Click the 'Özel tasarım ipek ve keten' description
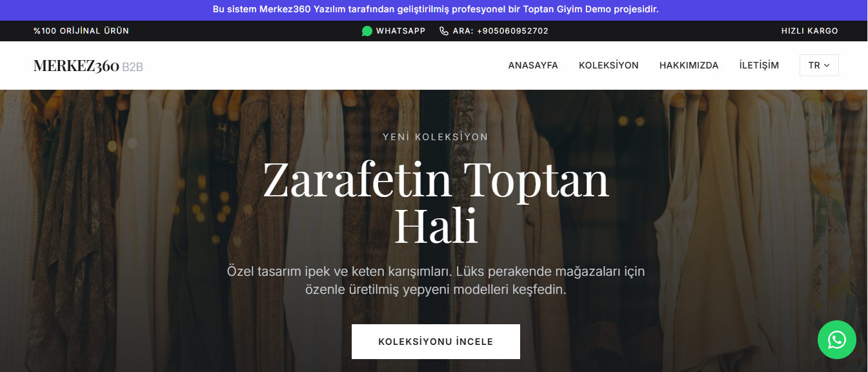Viewport: 868px width, 372px height. [436, 280]
